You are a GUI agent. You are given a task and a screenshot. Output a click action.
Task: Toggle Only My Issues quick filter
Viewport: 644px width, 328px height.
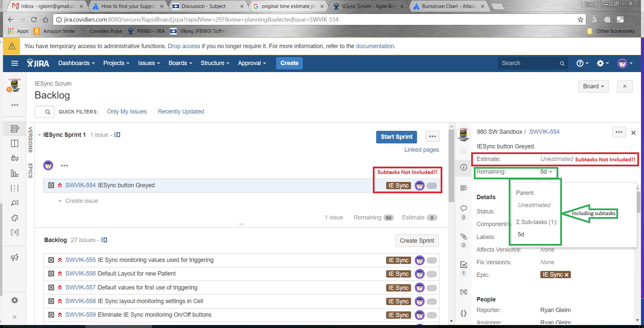click(x=127, y=112)
